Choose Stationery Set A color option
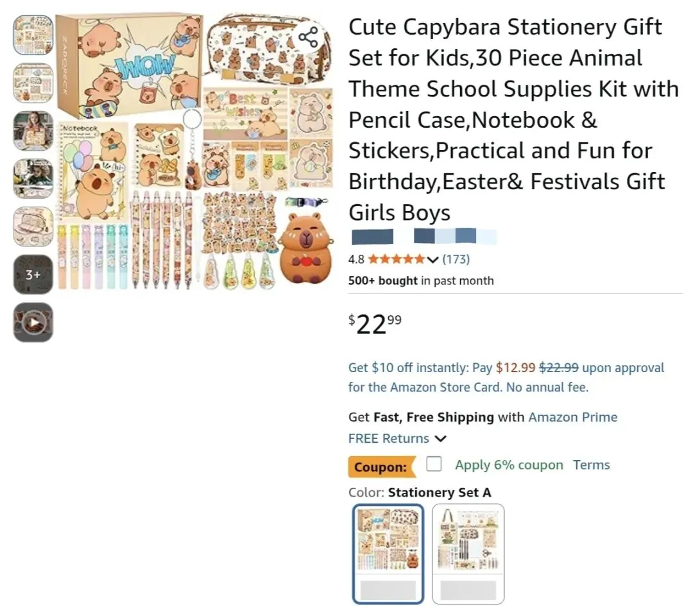Image resolution: width=693 pixels, height=616 pixels. (x=388, y=554)
